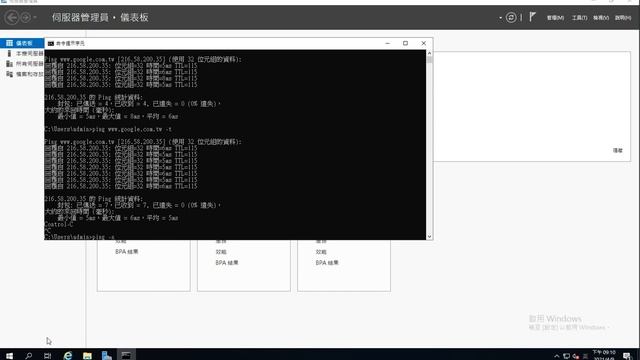The height and width of the screenshot is (360, 640).
Task: Open BPA 結果 in the third server tile
Action: [x=327, y=263]
